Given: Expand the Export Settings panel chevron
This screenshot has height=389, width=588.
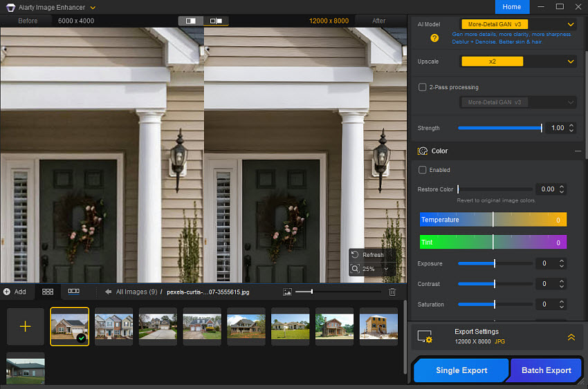Looking at the screenshot, I should coord(571,337).
